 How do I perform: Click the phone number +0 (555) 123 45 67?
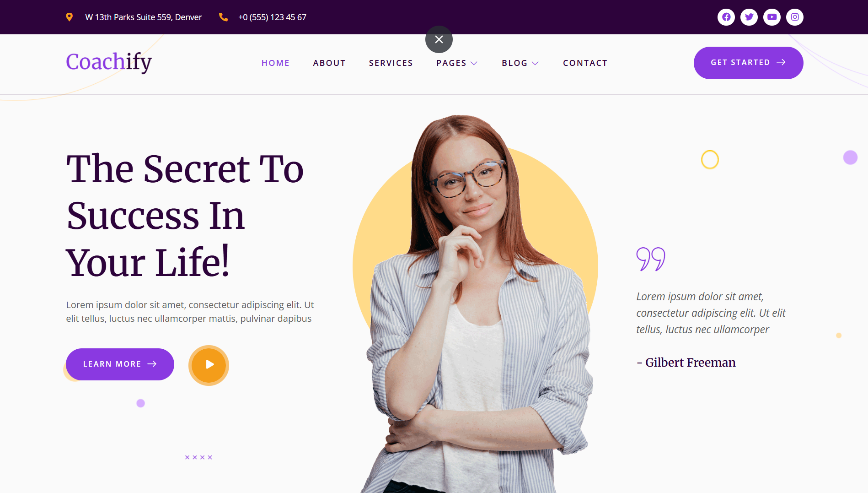(x=272, y=17)
